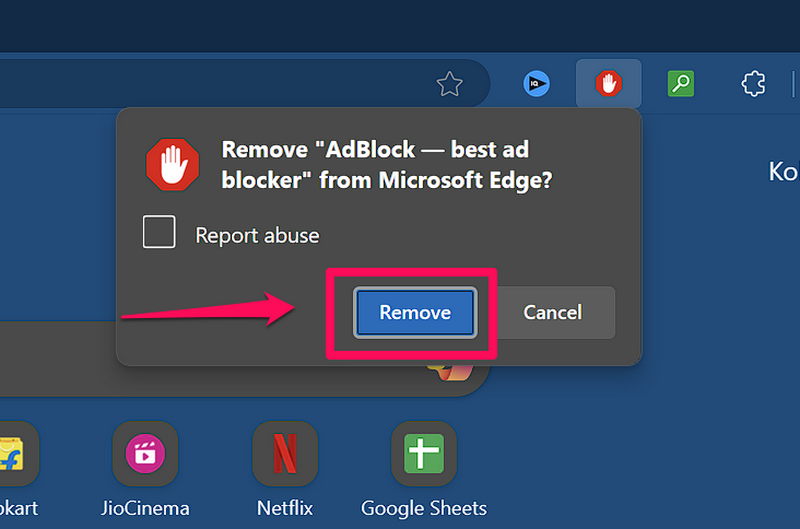
Task: Click Remove to uninstall AdBlock
Action: tap(415, 312)
